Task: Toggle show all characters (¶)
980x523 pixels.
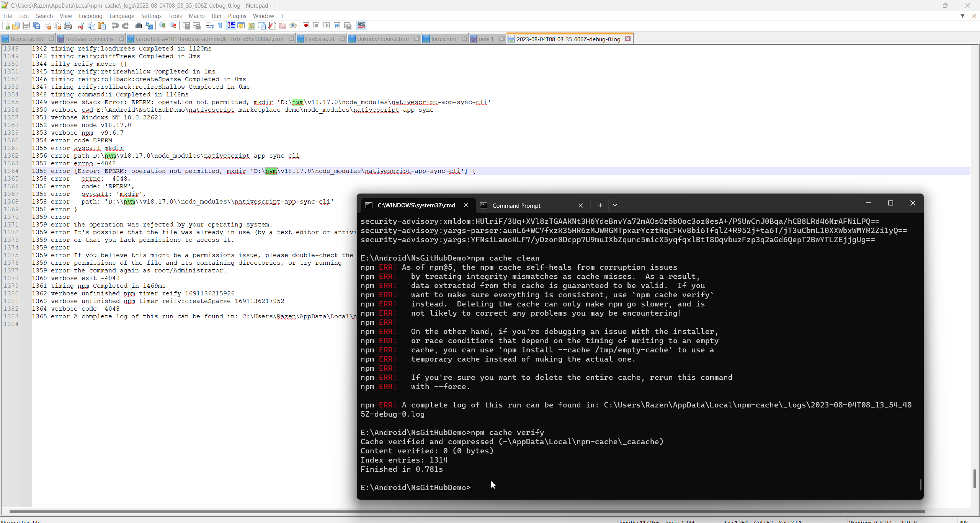Action: click(x=220, y=26)
